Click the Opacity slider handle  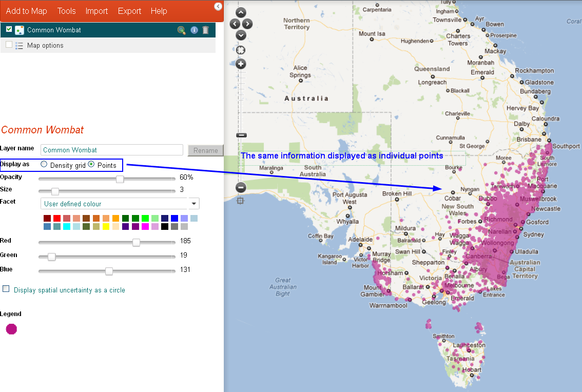tap(120, 179)
